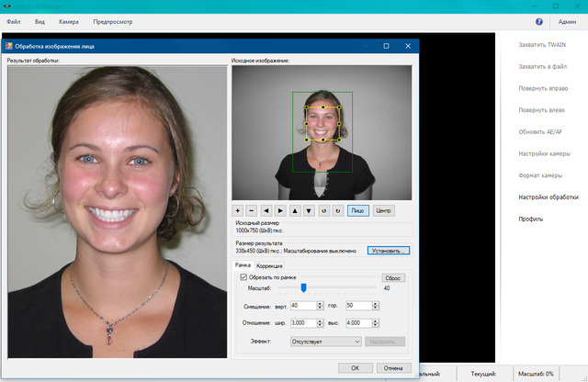Increase width ratio 'шир.' spinner up arrow
The height and width of the screenshot is (382, 588).
pyautogui.click(x=320, y=320)
